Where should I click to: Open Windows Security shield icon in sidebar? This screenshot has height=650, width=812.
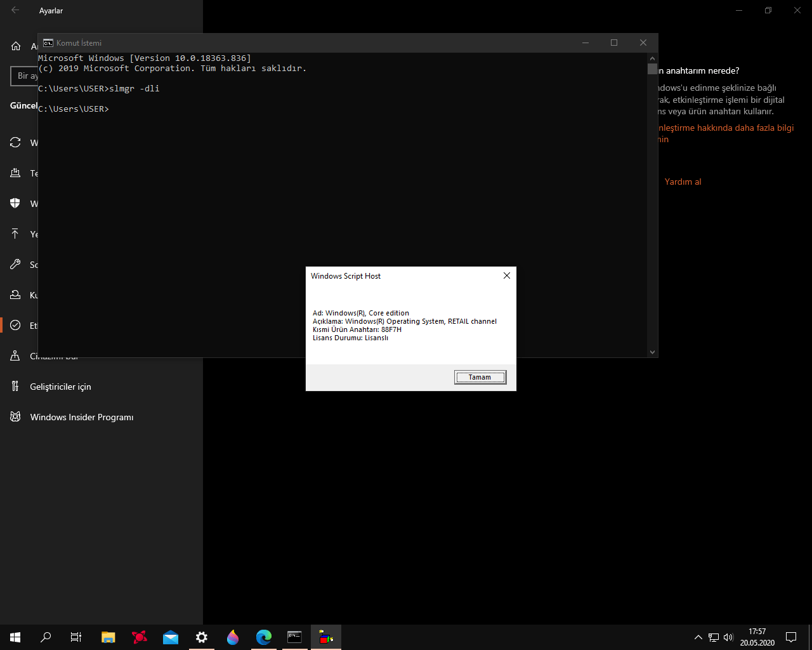[x=15, y=204]
